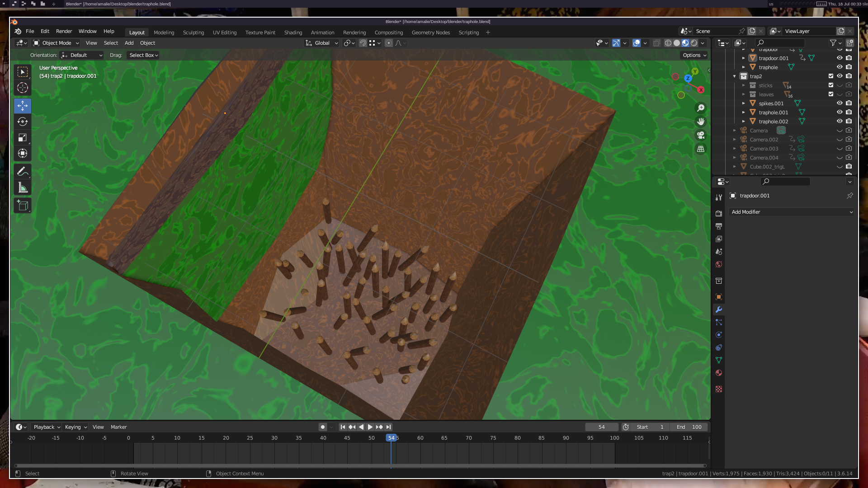This screenshot has width=868, height=488.
Task: Uncheck the sticks collection checkbox
Action: [x=831, y=85]
